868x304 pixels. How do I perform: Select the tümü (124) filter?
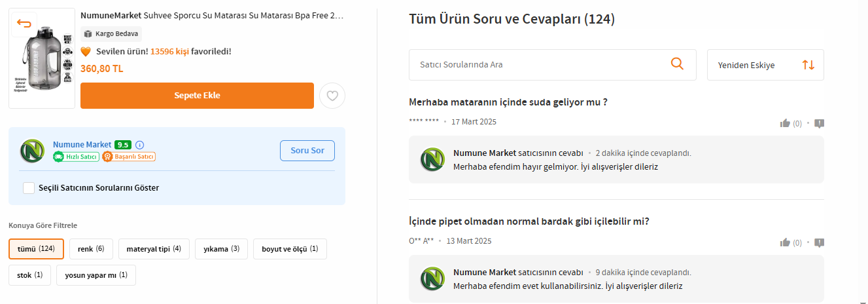36,249
